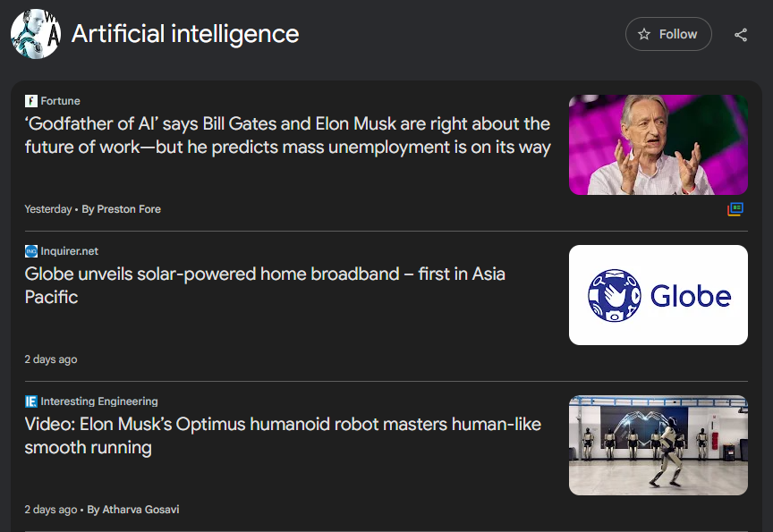Viewport: 773px width, 532px height.
Task: Open full coverage icon on Fortune story
Action: tap(735, 209)
